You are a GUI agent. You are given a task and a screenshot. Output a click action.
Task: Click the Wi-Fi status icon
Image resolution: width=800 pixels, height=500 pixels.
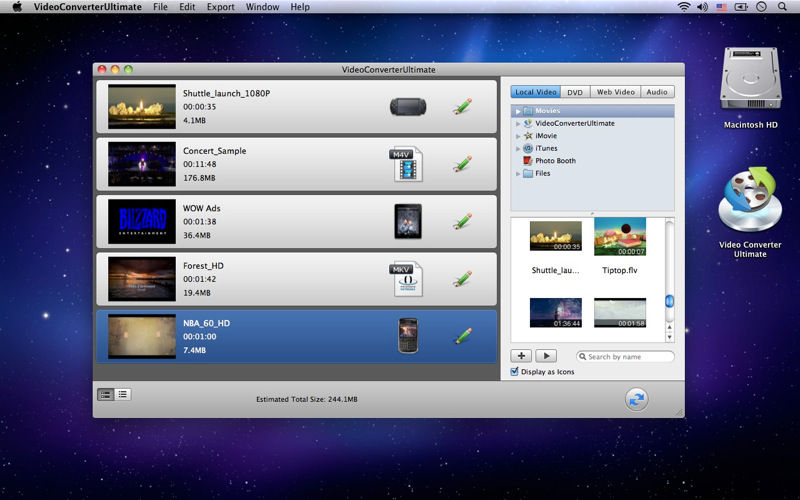(684, 7)
